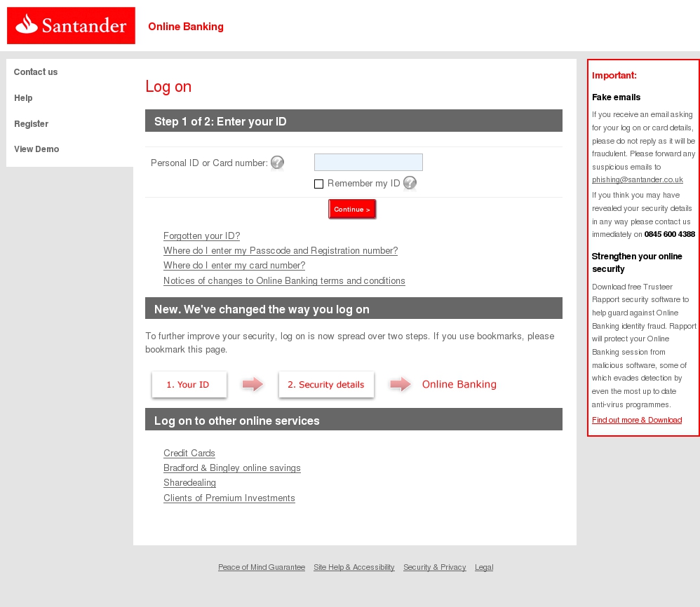Click the phishing@santander.co.uk email link

click(638, 179)
